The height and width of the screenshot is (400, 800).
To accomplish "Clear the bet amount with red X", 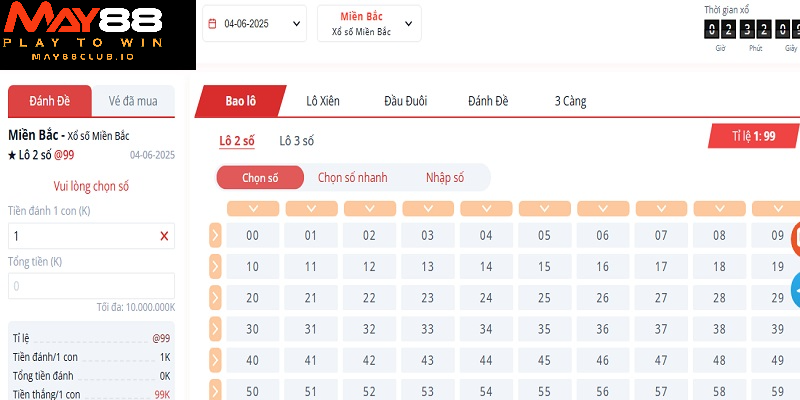I will click(164, 236).
